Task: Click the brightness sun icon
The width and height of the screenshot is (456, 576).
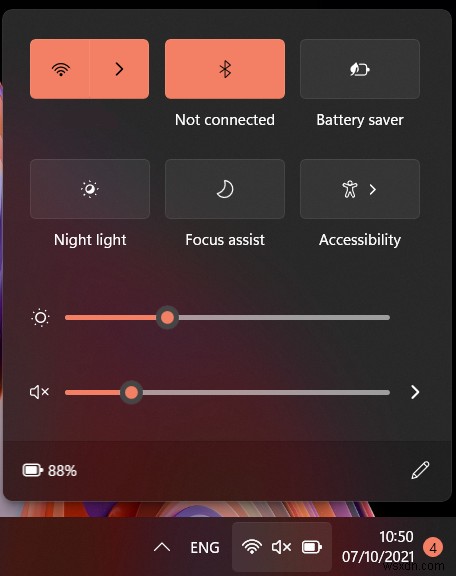Action: tap(40, 318)
